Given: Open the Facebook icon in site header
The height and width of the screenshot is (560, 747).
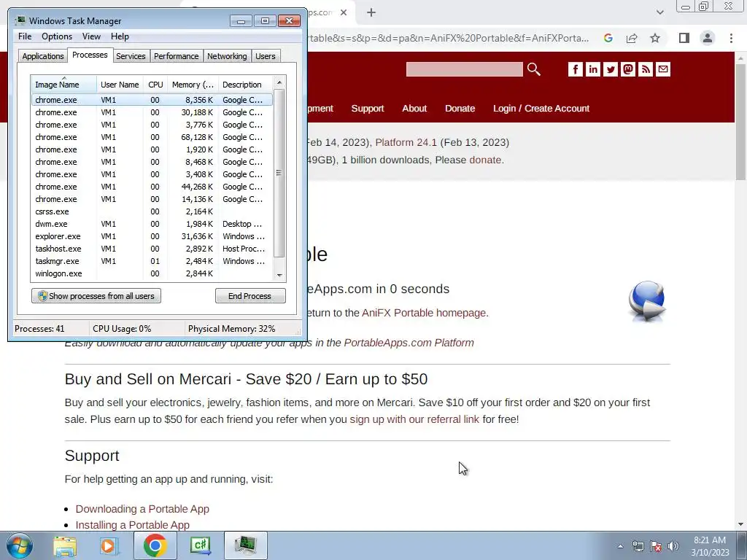Looking at the screenshot, I should point(575,69).
